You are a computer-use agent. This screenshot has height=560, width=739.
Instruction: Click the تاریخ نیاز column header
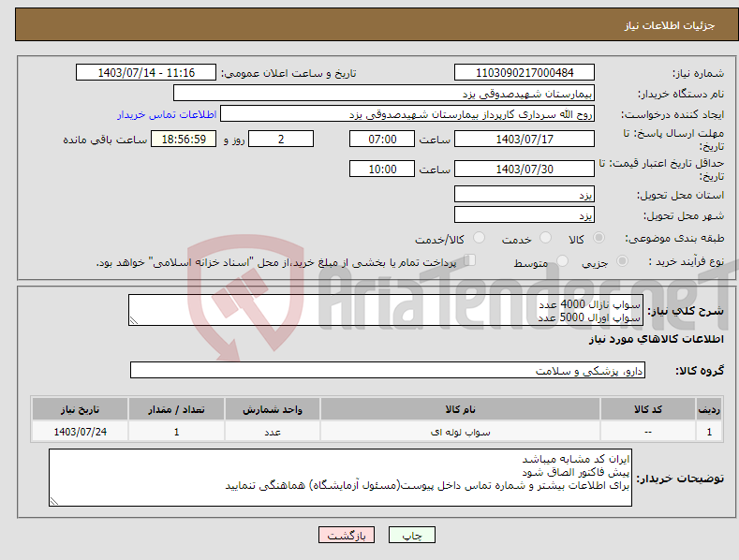click(81, 409)
